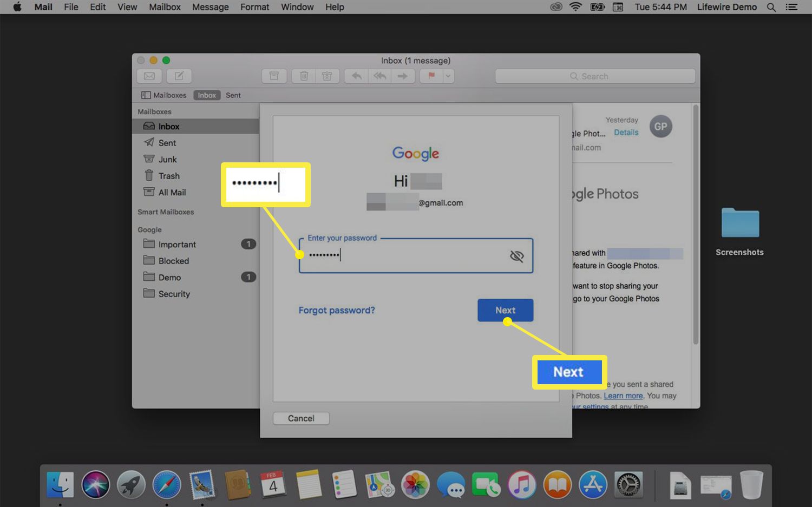This screenshot has width=812, height=507.
Task: Open the Screenshots folder on desktop
Action: tap(740, 232)
